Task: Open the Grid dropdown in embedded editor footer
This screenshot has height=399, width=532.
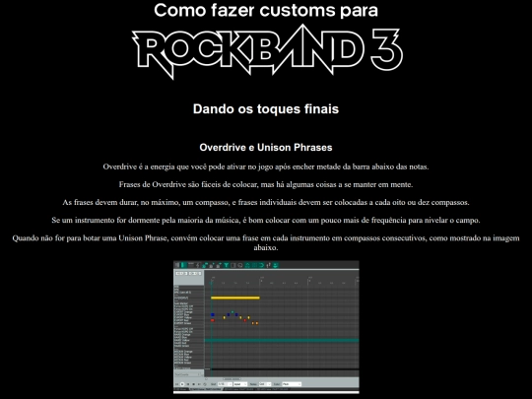Action: pos(225,384)
